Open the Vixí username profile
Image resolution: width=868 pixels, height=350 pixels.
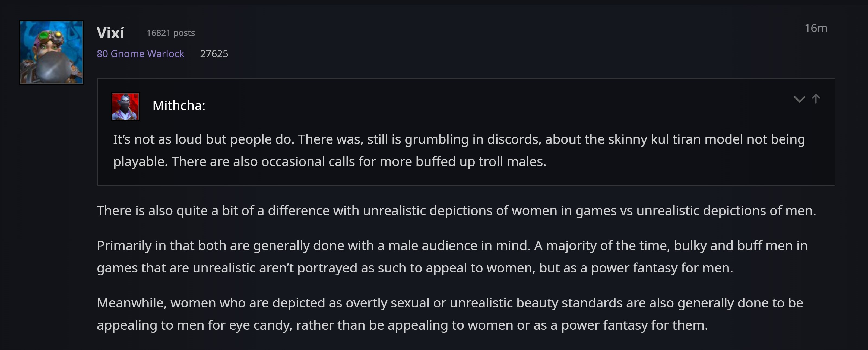pos(110,33)
